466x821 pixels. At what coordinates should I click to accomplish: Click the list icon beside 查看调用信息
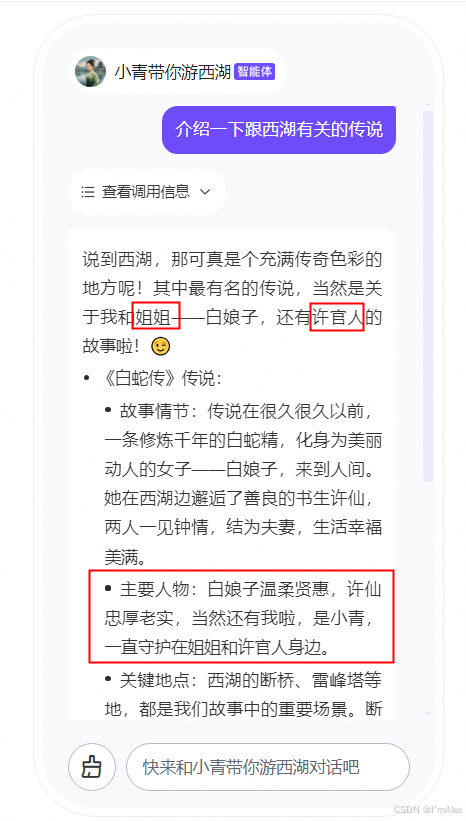[87, 192]
